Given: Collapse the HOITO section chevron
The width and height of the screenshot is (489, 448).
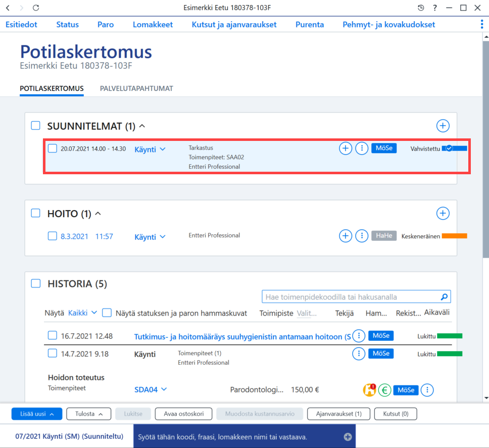Looking at the screenshot, I should point(98,214).
